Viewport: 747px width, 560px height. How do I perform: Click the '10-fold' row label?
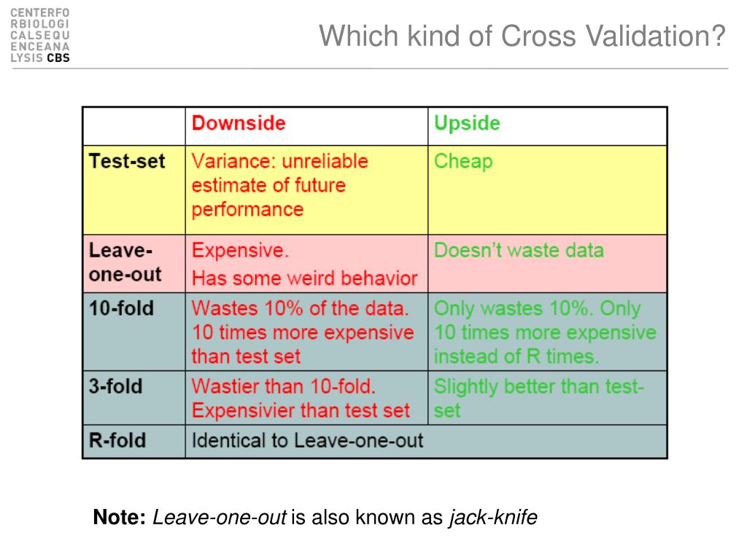[x=121, y=308]
